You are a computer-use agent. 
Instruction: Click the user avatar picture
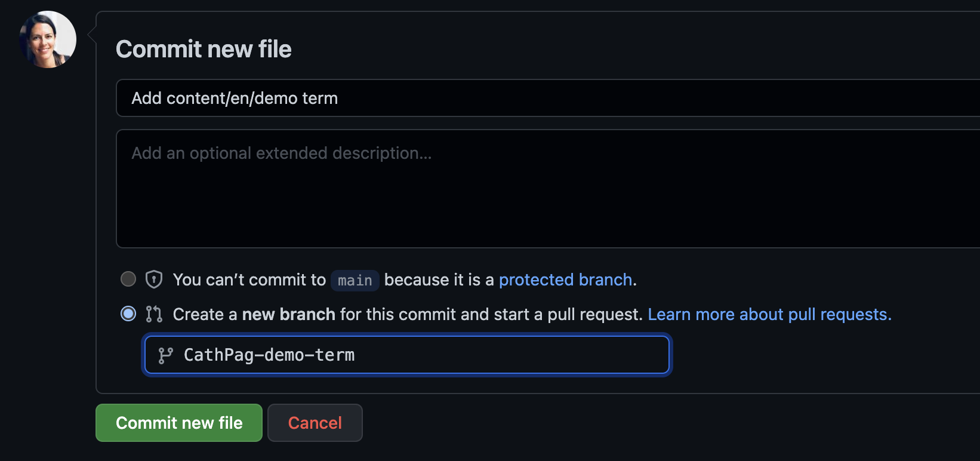pos(47,39)
